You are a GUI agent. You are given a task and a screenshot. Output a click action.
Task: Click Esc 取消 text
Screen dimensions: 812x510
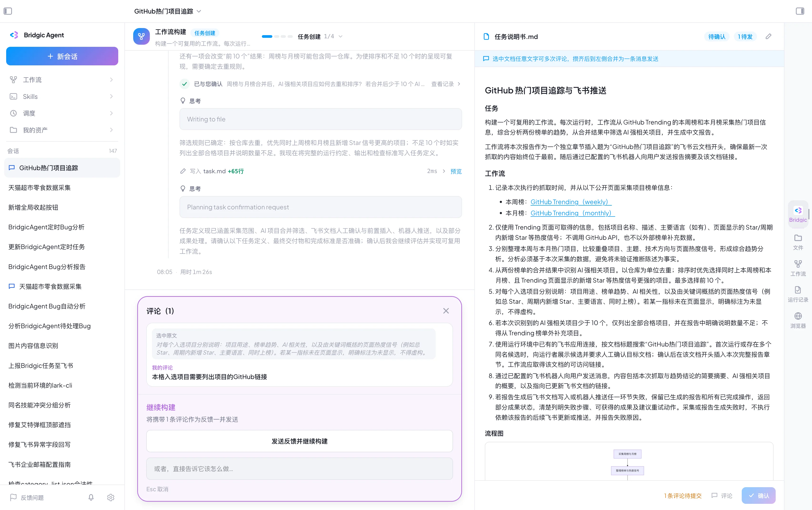tap(157, 489)
